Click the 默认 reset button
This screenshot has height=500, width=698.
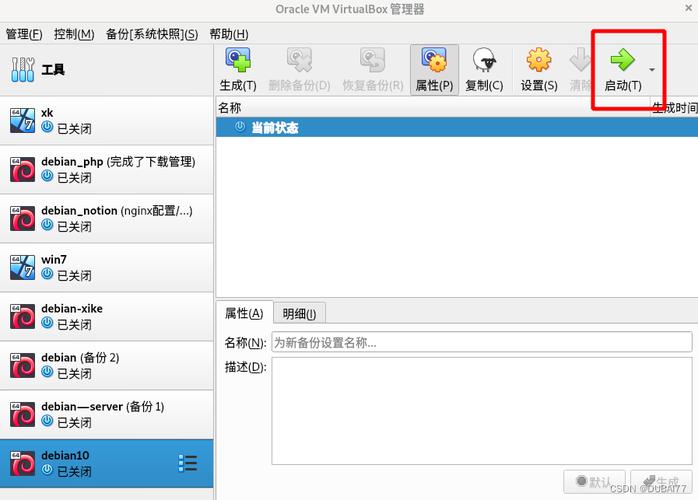[x=594, y=482]
